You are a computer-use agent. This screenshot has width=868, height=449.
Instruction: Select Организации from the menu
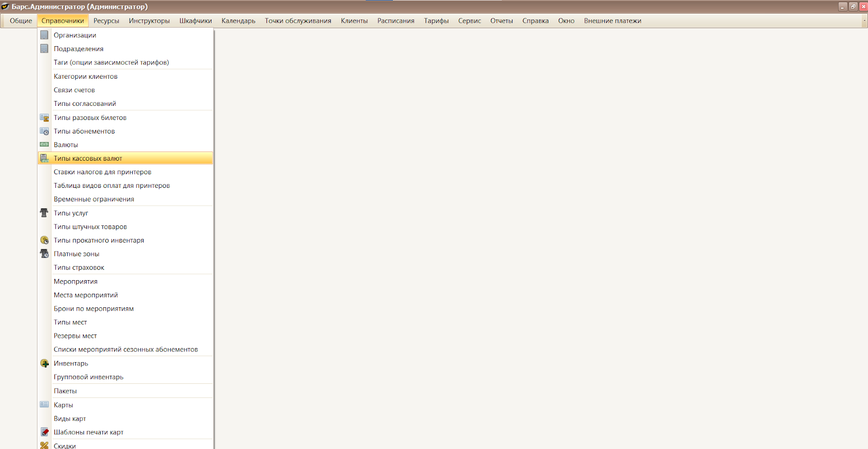[125, 35]
